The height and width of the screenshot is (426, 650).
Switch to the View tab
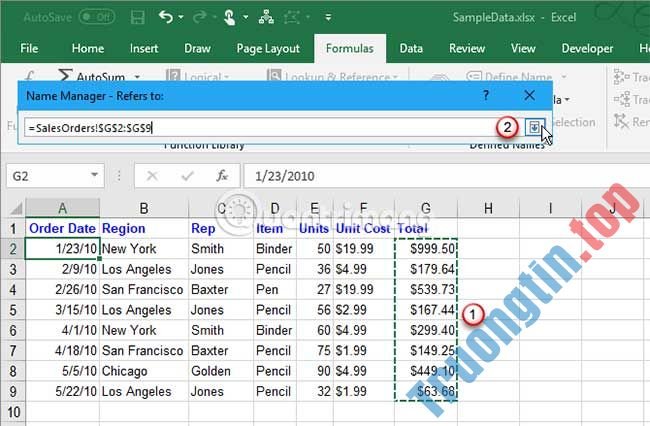[x=523, y=48]
